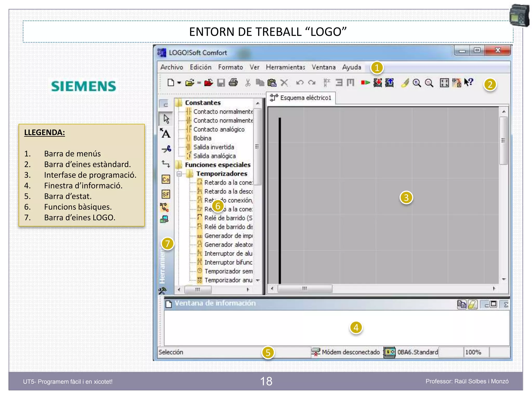The height and width of the screenshot is (399, 532).
Task: Open the Archivo menu
Action: coord(172,67)
